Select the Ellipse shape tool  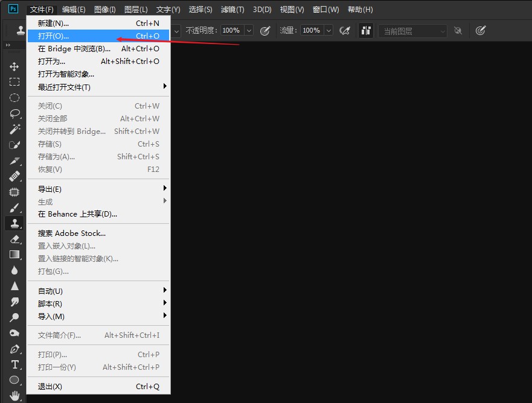click(14, 380)
